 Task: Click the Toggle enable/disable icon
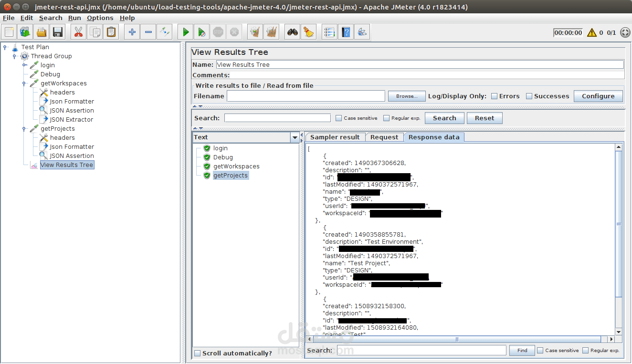[x=165, y=32]
